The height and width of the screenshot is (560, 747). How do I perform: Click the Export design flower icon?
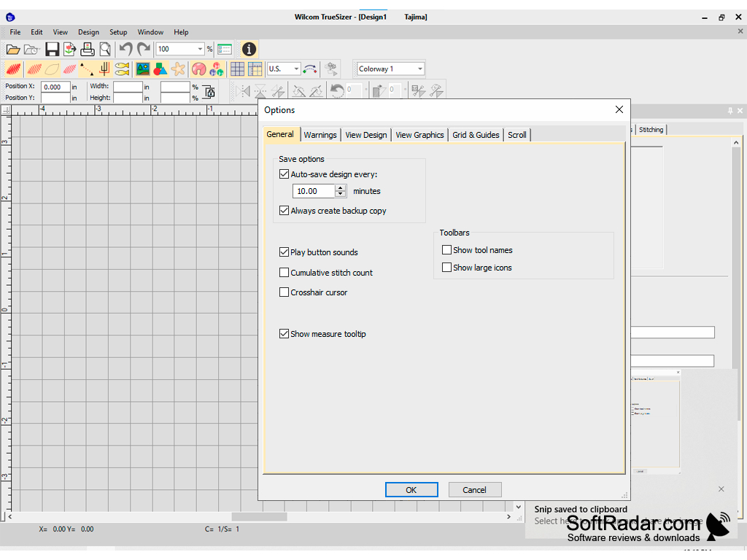(x=69, y=49)
